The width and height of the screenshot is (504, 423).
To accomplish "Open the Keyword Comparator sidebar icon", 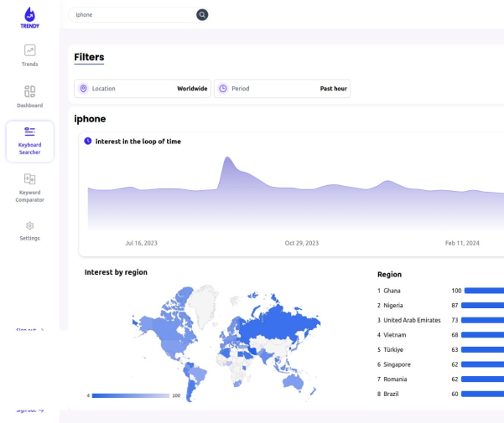I will [x=30, y=179].
